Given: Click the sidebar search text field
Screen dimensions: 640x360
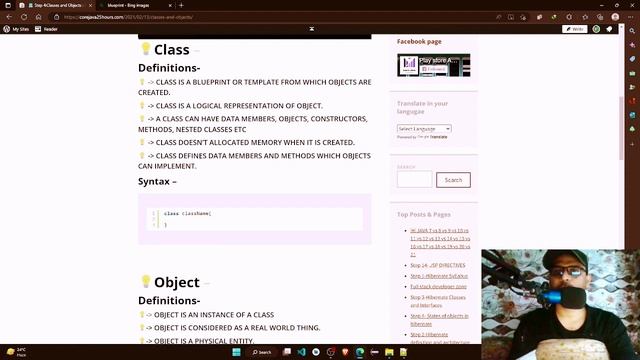Looking at the screenshot, I should click(414, 180).
